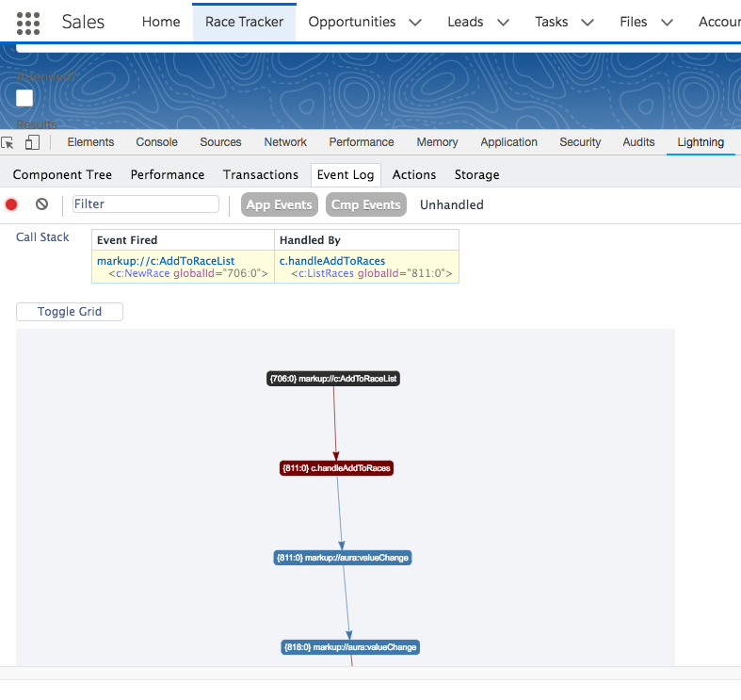Toggle the Cmp Events filter
The image size is (741, 700).
click(365, 204)
